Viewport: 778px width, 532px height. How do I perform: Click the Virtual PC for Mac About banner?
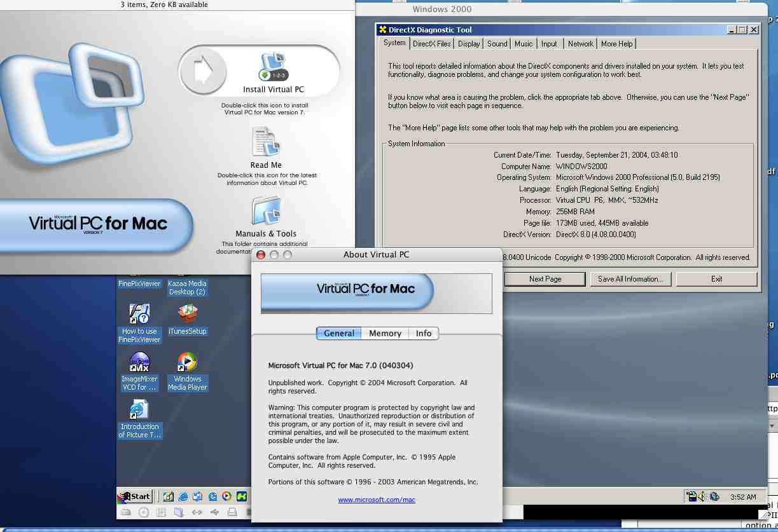pos(377,293)
